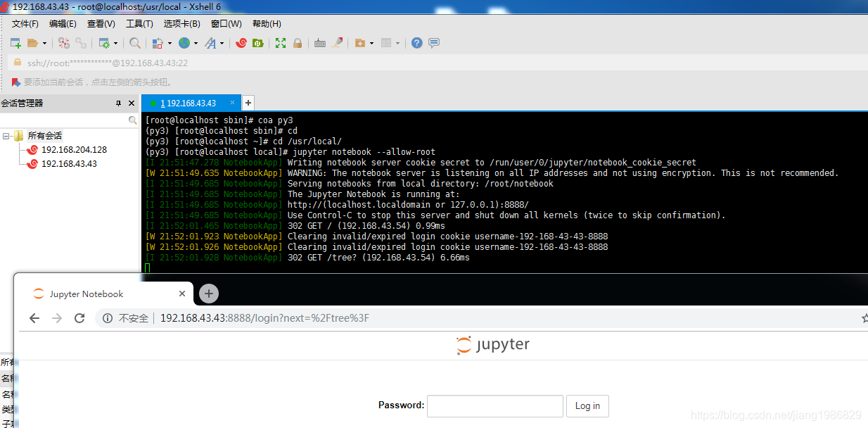The height and width of the screenshot is (428, 868).
Task: Open the 查看(V) menu
Action: point(101,24)
